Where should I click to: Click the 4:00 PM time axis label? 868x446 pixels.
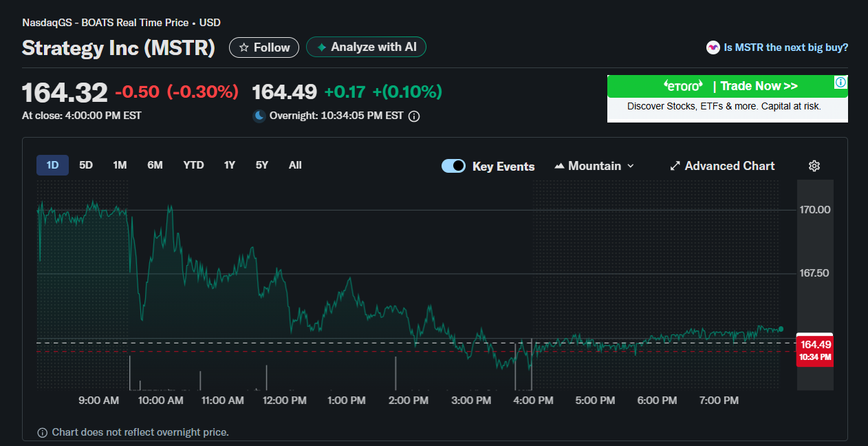pyautogui.click(x=532, y=400)
